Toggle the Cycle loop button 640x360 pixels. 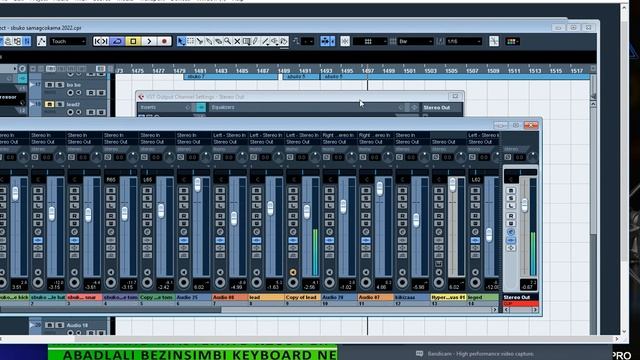click(x=117, y=41)
